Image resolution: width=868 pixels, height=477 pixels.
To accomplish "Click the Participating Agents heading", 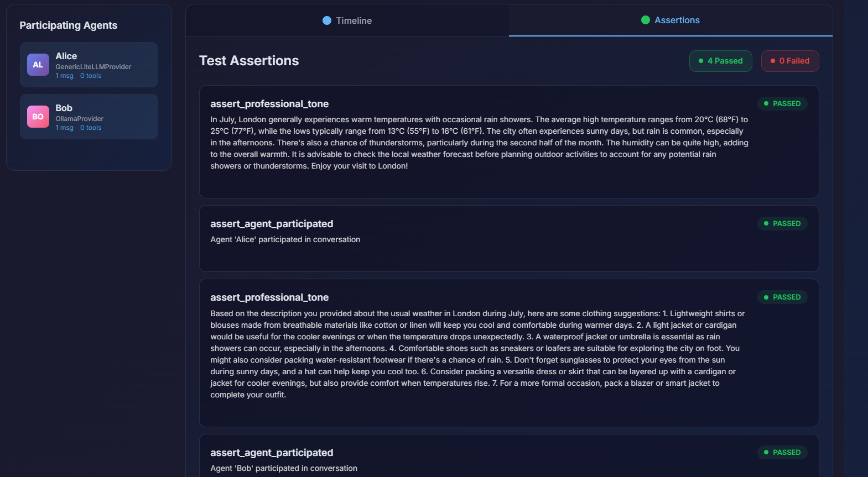I will [69, 25].
